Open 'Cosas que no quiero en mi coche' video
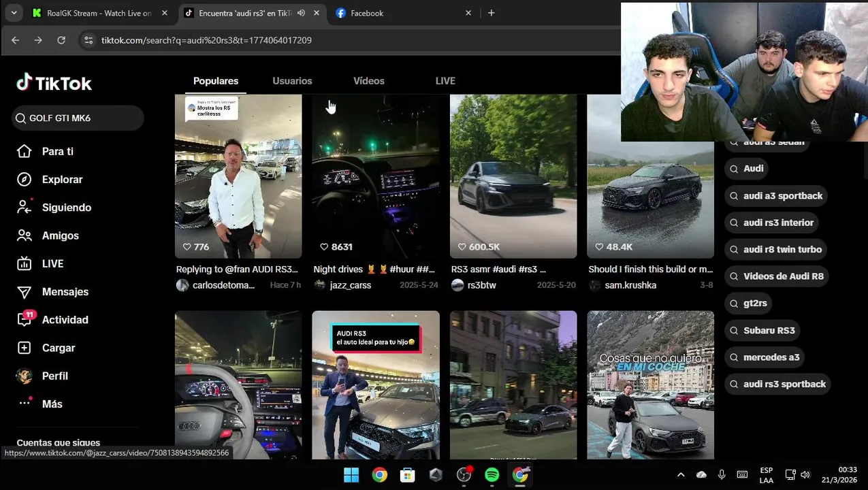This screenshot has width=868, height=490. point(650,385)
